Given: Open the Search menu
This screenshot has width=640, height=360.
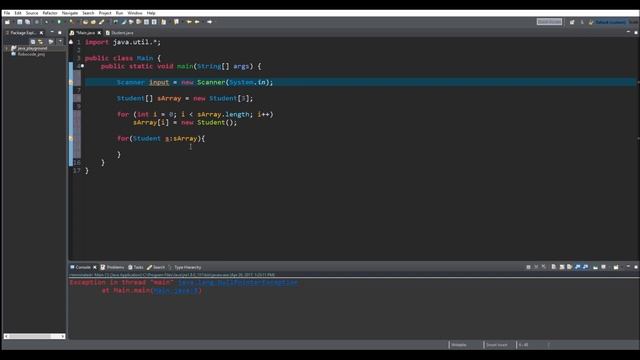Looking at the screenshot, I should pyautogui.click(x=88, y=13).
